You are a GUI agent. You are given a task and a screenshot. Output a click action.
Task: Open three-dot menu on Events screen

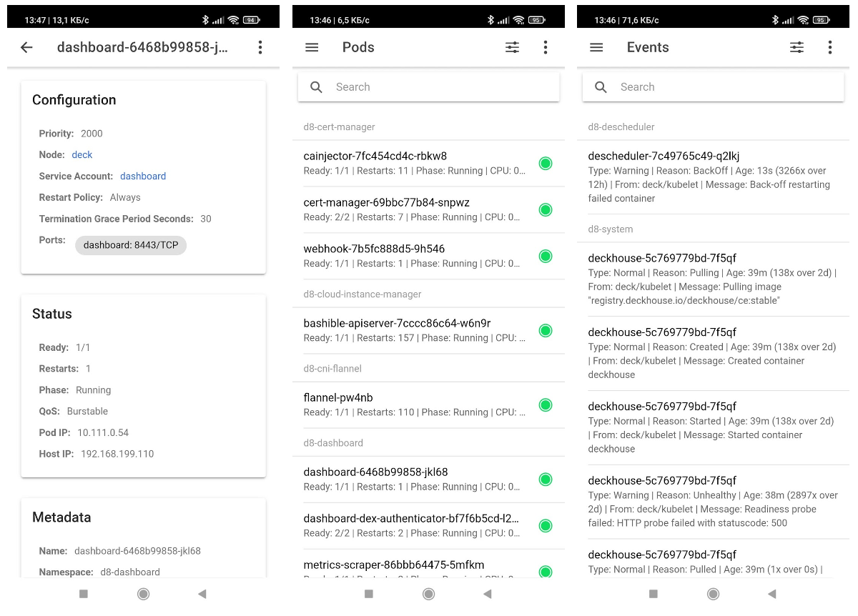pos(829,47)
